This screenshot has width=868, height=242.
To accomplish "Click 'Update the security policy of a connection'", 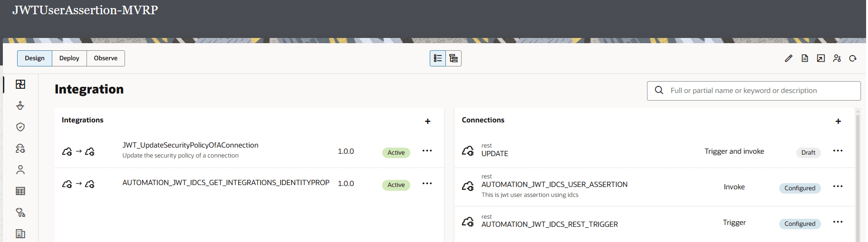I will [181, 156].
